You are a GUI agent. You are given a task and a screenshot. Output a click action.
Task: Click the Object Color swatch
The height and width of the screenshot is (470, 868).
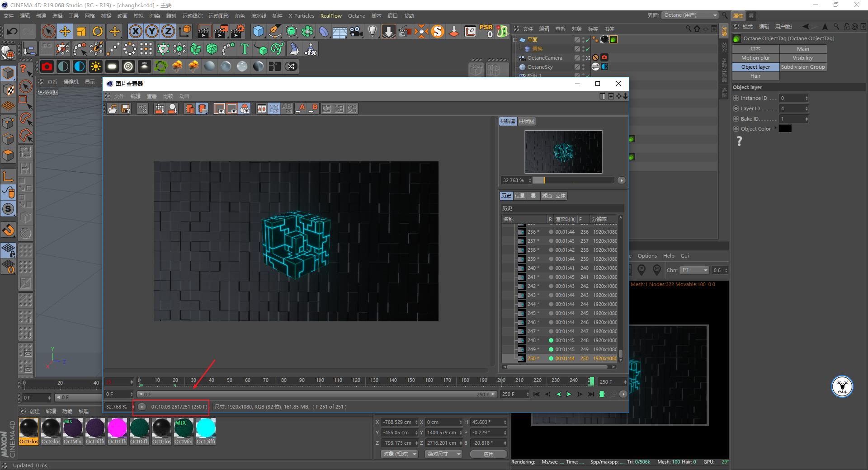tap(786, 128)
